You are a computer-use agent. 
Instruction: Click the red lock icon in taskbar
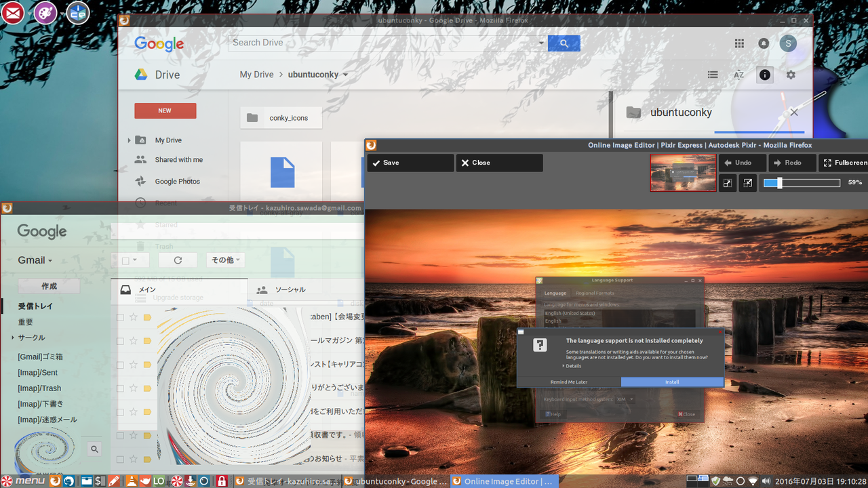[x=221, y=481]
